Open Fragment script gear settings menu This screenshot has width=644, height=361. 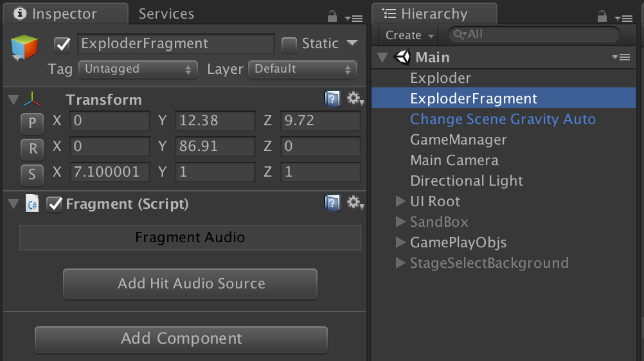pos(355,204)
